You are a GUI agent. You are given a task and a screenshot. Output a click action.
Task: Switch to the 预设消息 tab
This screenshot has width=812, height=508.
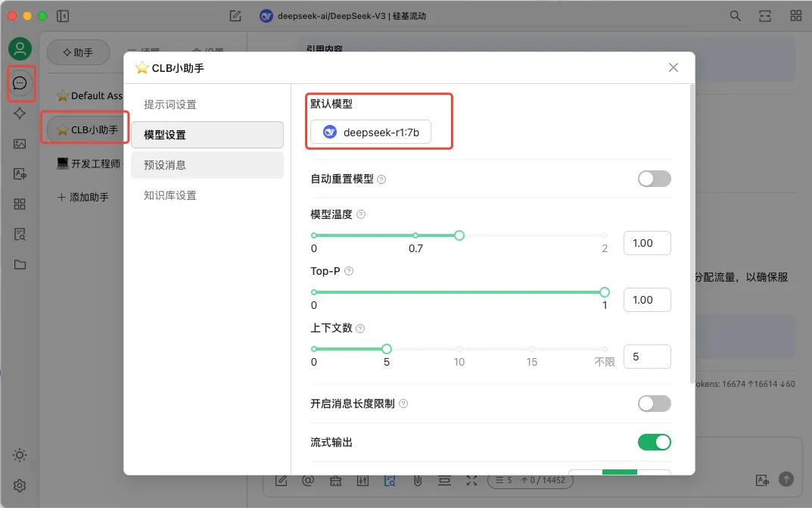point(207,165)
